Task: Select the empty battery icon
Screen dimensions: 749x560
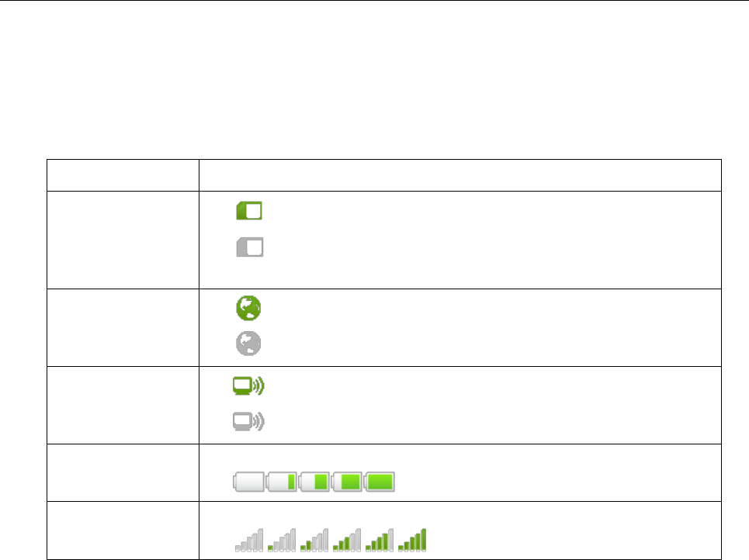Action: (249, 481)
